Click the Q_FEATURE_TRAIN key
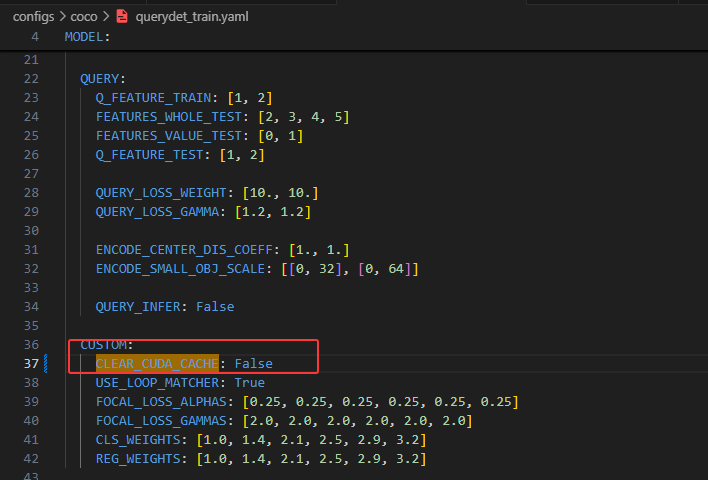 click(153, 98)
